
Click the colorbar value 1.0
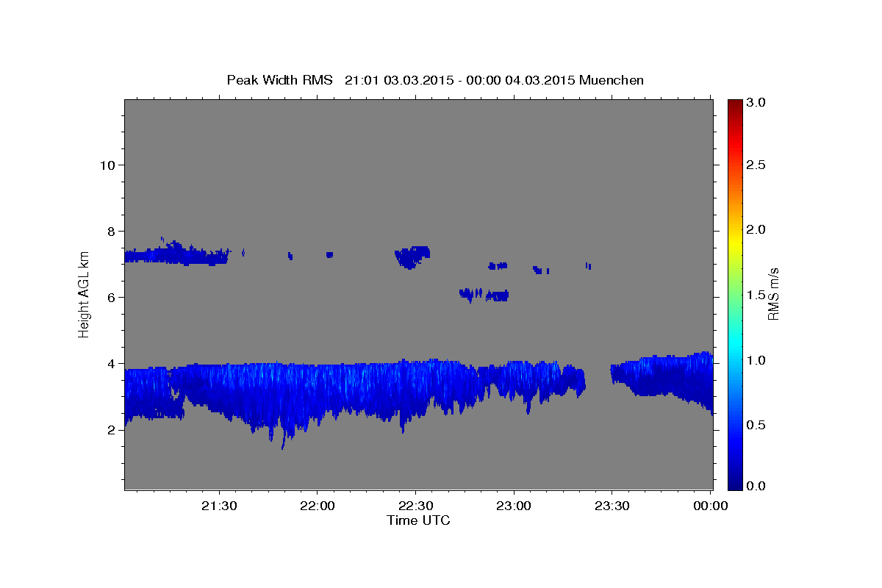(756, 359)
